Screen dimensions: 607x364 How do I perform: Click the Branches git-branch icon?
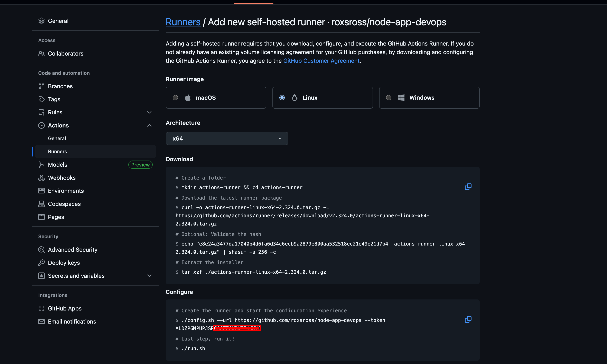coord(41,86)
